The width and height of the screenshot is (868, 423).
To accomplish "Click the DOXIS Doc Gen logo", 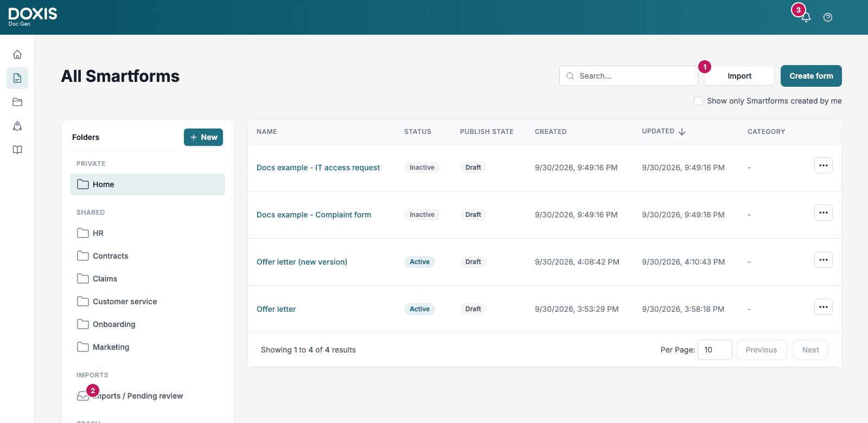I will 33,17.
